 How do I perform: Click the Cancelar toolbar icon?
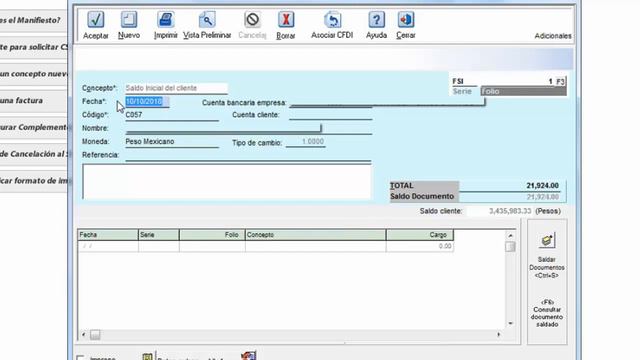point(252,20)
